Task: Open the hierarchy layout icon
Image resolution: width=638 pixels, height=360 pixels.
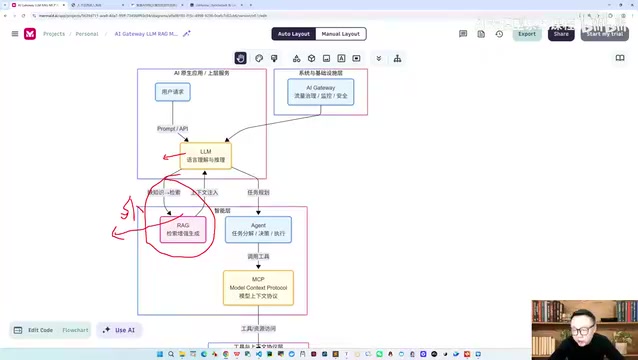Action: coord(397,58)
